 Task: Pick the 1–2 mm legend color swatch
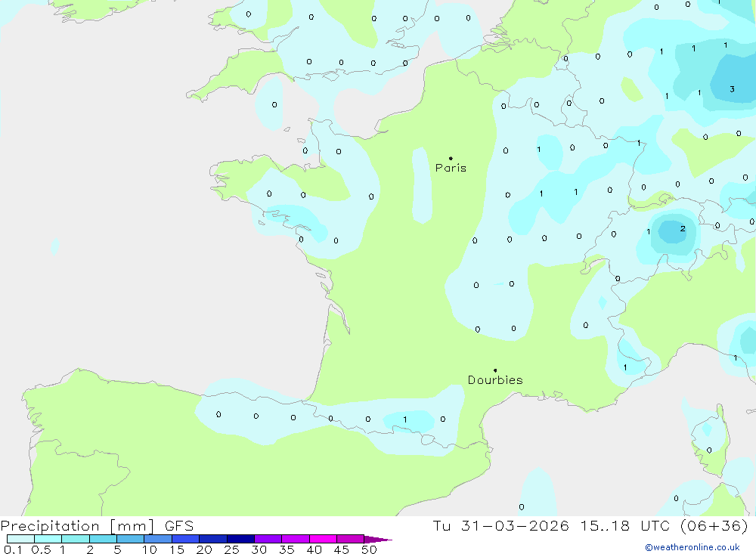click(x=75, y=539)
